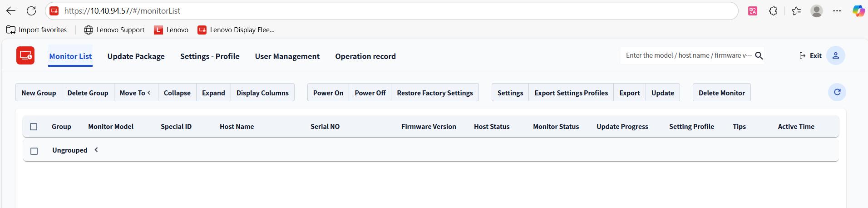
Task: Open the User Management tab
Action: [x=287, y=56]
